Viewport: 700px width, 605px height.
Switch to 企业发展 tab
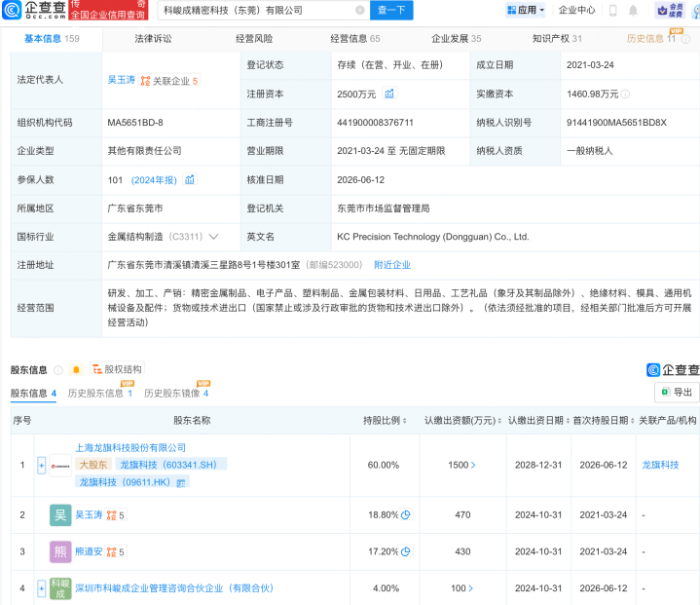[457, 39]
